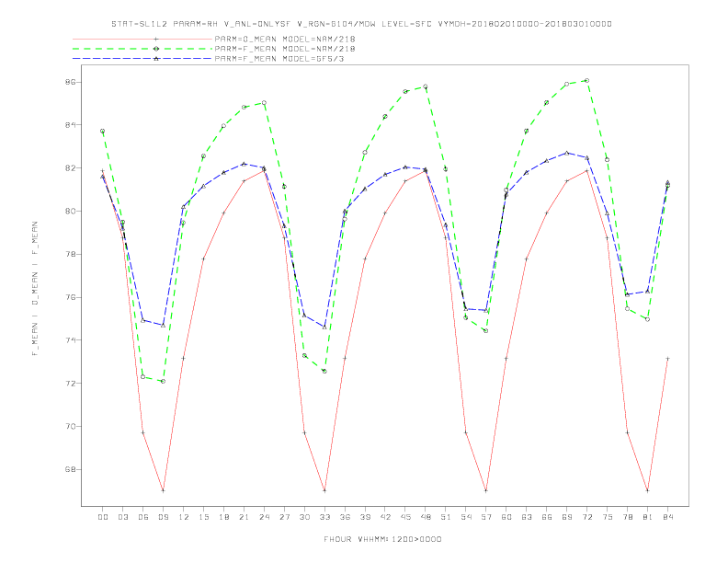Click y-axis tick label 82
The width and height of the screenshot is (728, 563).
pyautogui.click(x=71, y=167)
